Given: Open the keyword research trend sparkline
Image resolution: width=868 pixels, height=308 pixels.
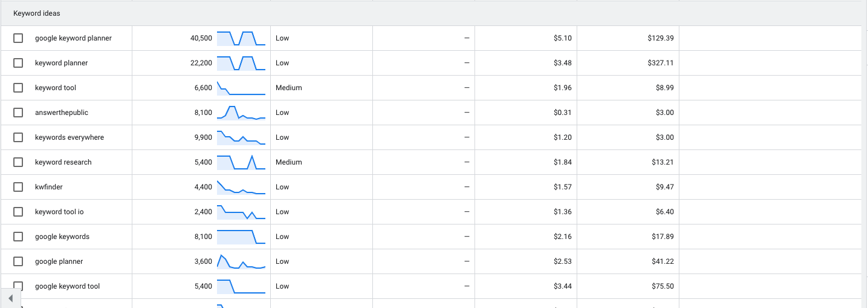Looking at the screenshot, I should [x=241, y=162].
